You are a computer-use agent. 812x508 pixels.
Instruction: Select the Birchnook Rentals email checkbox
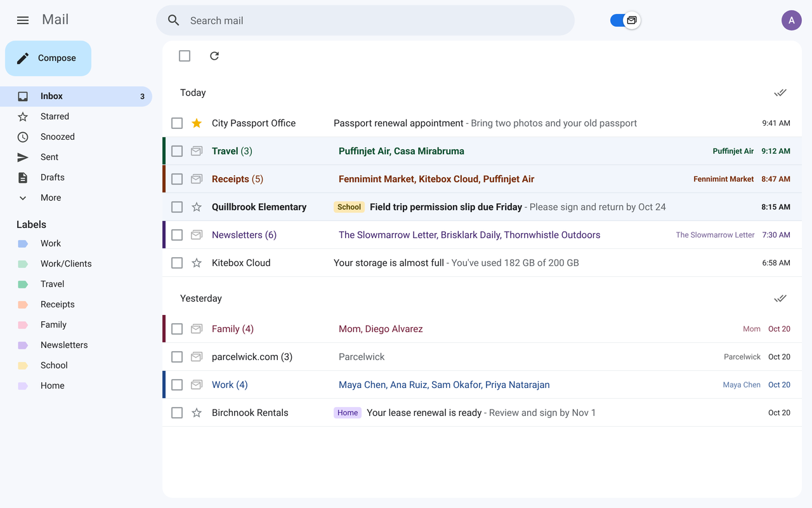tap(177, 413)
